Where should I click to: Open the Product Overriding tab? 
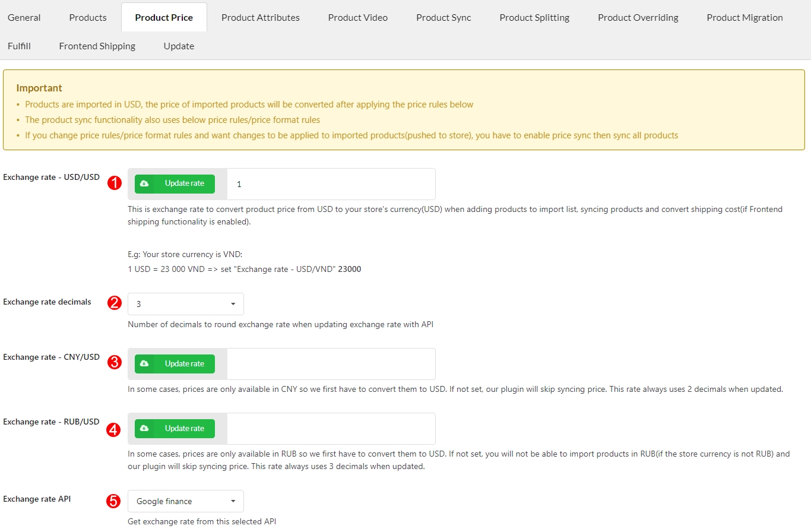pyautogui.click(x=638, y=17)
